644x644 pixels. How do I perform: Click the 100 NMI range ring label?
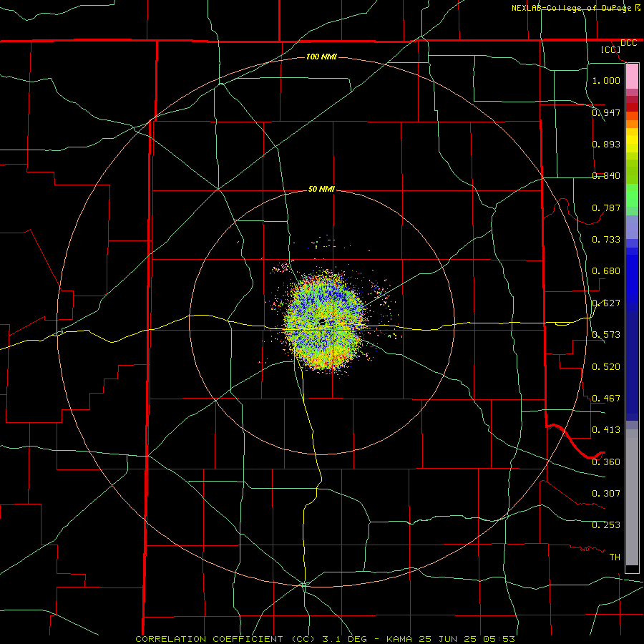[321, 57]
